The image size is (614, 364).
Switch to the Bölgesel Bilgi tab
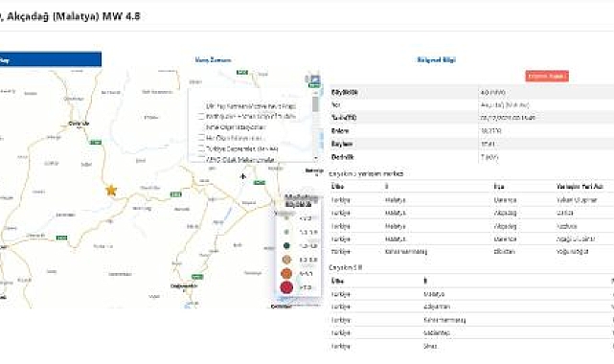(436, 60)
